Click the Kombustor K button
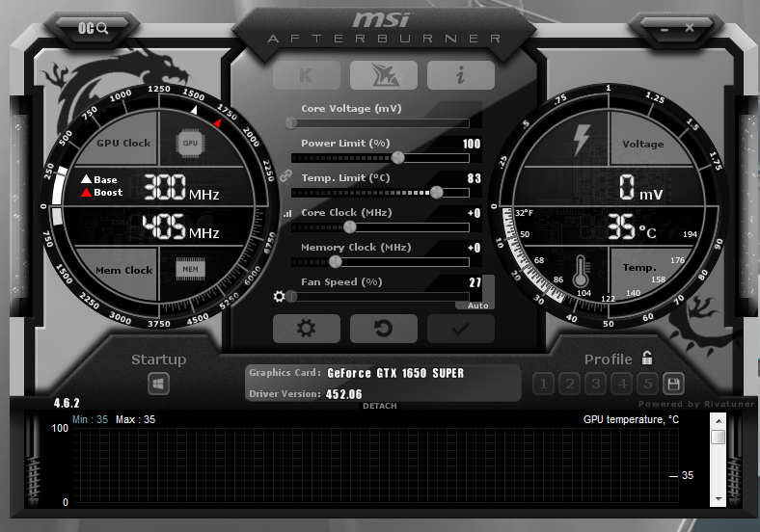The height and width of the screenshot is (532, 760). pos(307,75)
